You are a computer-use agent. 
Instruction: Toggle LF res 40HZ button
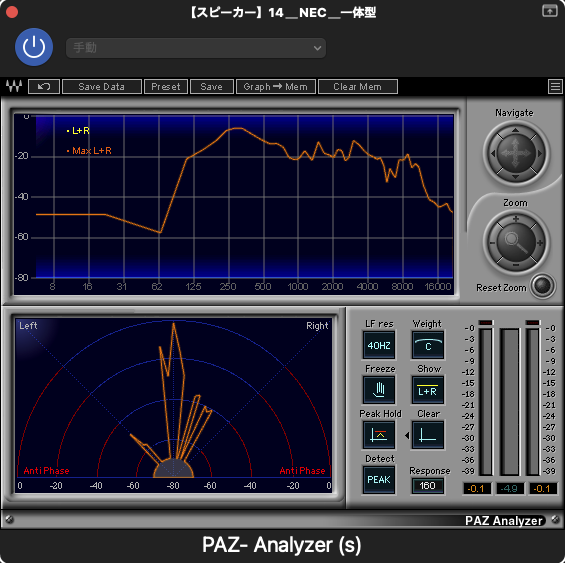(x=379, y=345)
